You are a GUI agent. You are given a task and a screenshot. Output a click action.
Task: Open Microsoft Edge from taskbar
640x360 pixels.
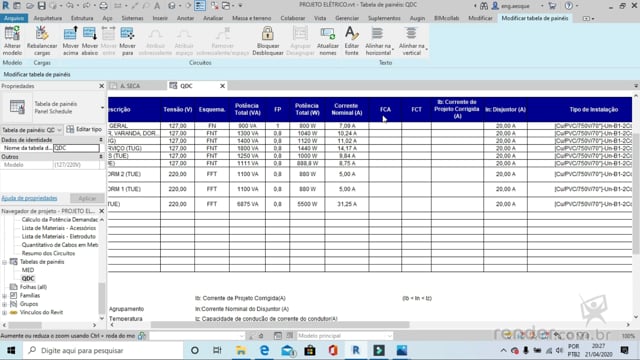click(x=264, y=350)
